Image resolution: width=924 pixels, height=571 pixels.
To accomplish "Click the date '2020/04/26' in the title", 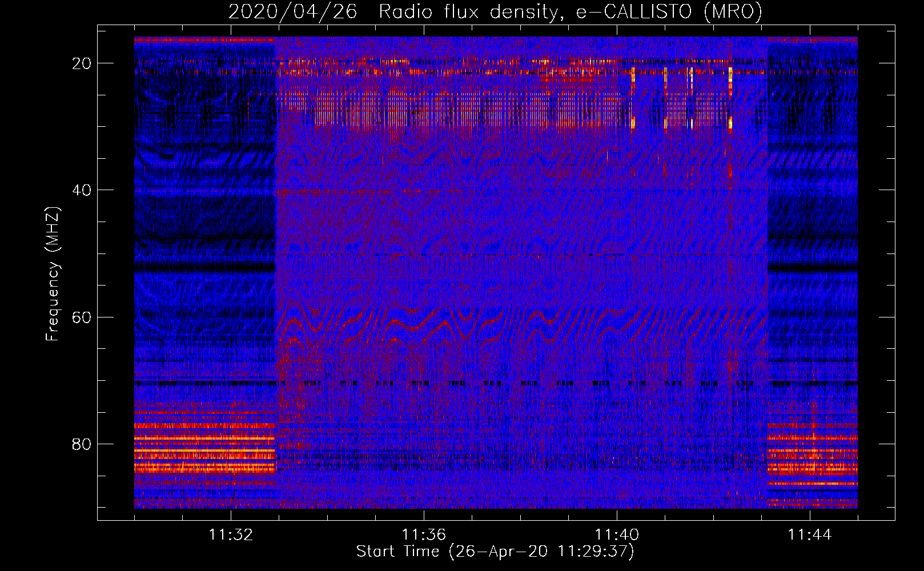I will (x=293, y=11).
